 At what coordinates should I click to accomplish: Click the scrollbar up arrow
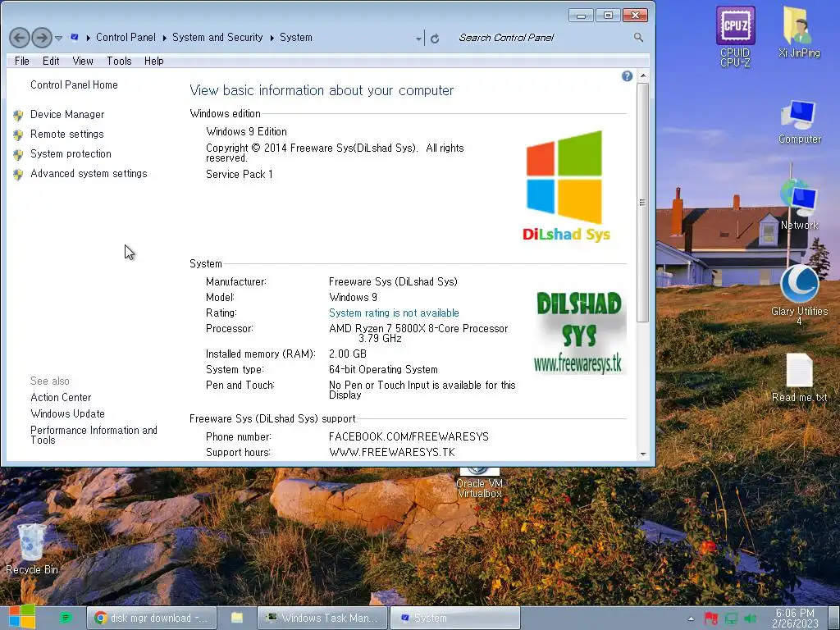coord(643,76)
